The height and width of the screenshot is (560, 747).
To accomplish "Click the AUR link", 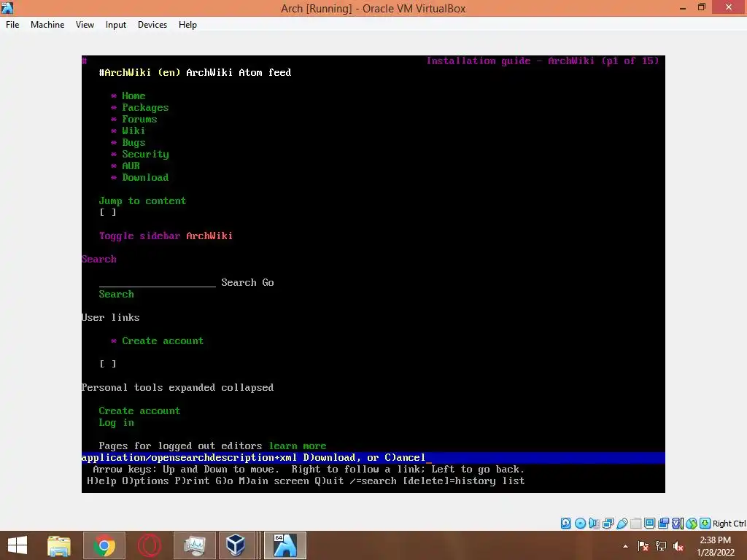I will coord(131,166).
